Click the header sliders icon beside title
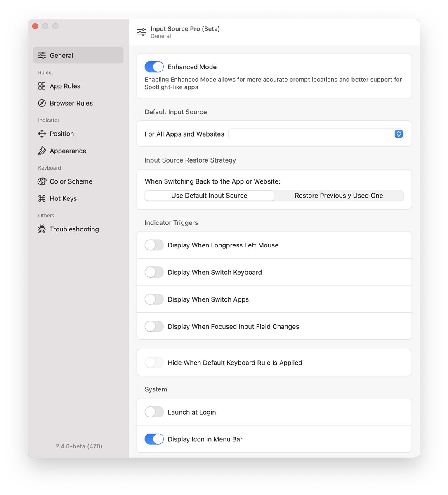 click(141, 32)
